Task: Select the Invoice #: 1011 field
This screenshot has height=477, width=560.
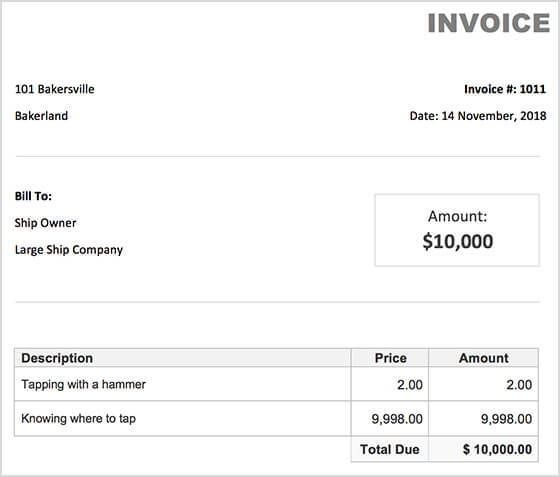Action: point(505,89)
